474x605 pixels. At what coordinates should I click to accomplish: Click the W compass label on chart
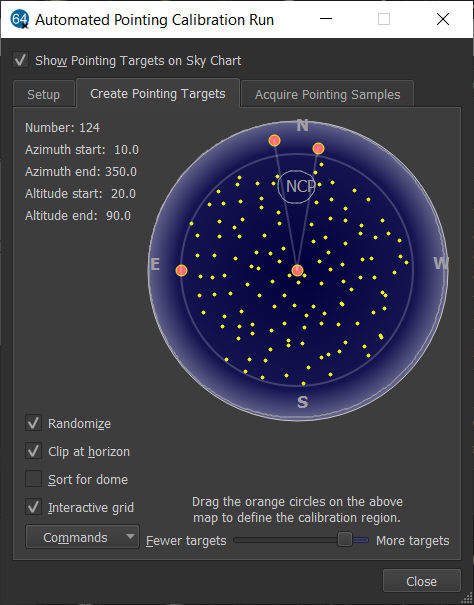[x=440, y=263]
